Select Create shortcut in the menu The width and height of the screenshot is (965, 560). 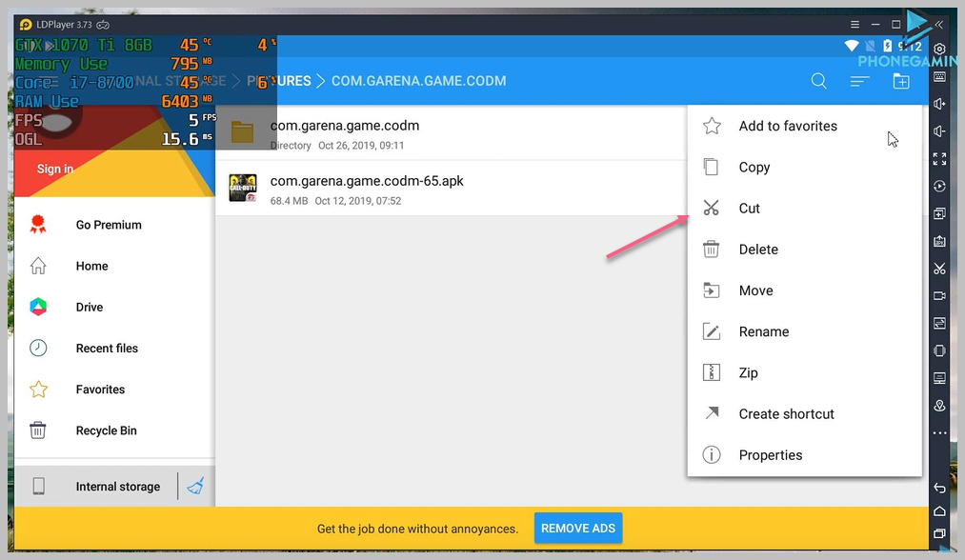pyautogui.click(x=804, y=414)
